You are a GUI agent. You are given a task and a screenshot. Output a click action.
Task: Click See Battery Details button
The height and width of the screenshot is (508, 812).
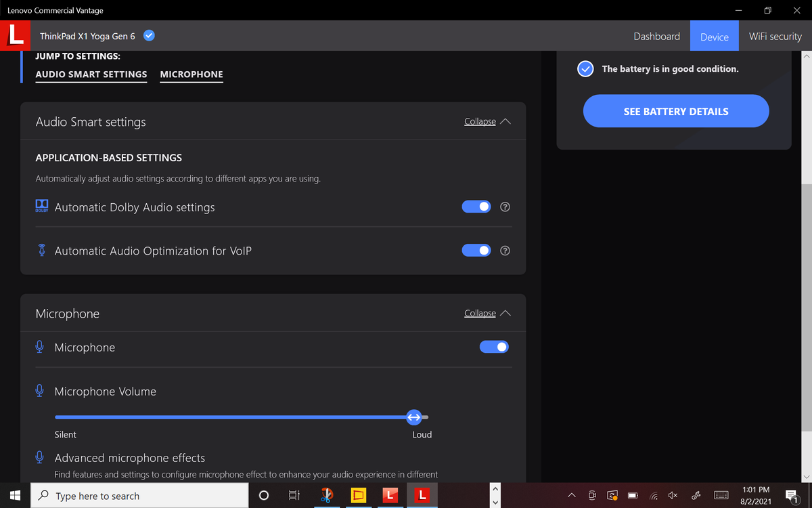point(676,111)
